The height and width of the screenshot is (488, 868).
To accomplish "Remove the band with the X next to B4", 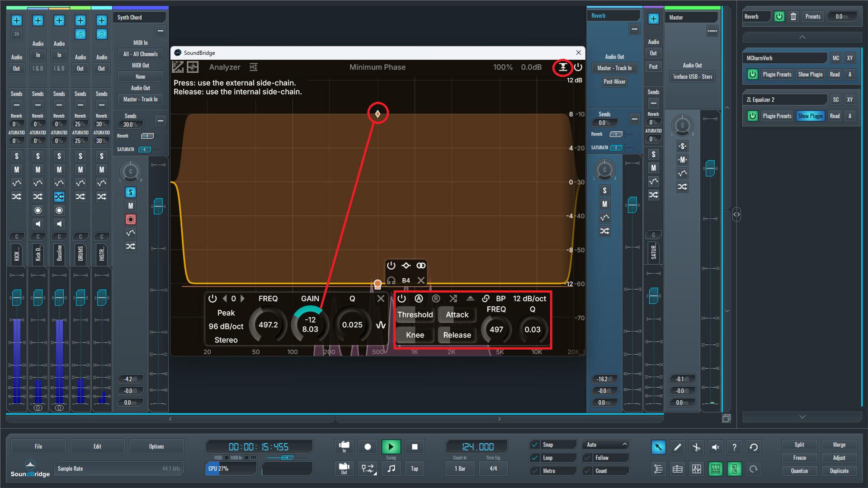I will (421, 280).
